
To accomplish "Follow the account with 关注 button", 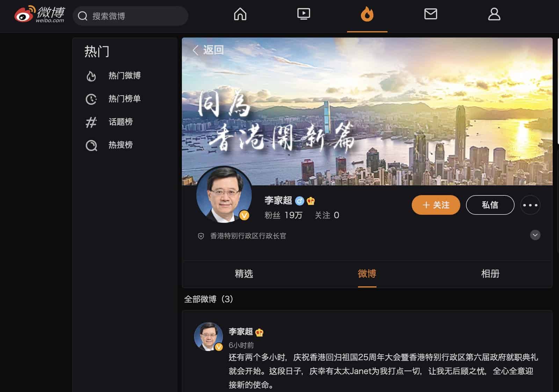I will coord(436,205).
